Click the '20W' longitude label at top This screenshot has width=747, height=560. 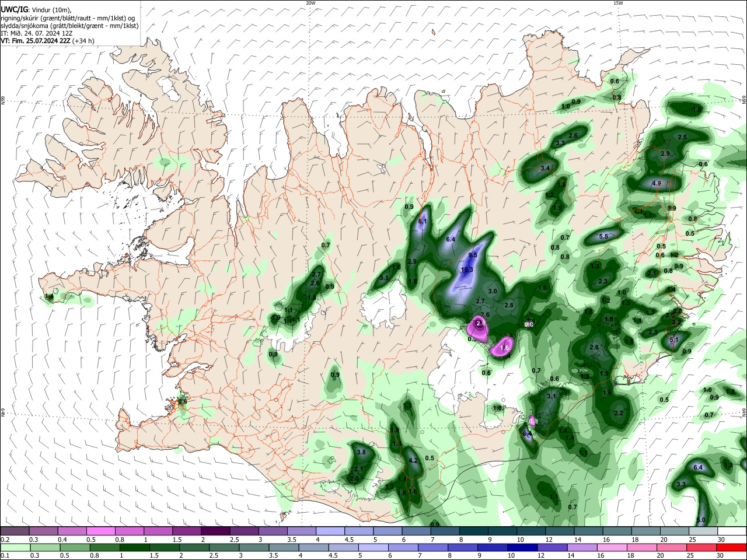click(310, 3)
